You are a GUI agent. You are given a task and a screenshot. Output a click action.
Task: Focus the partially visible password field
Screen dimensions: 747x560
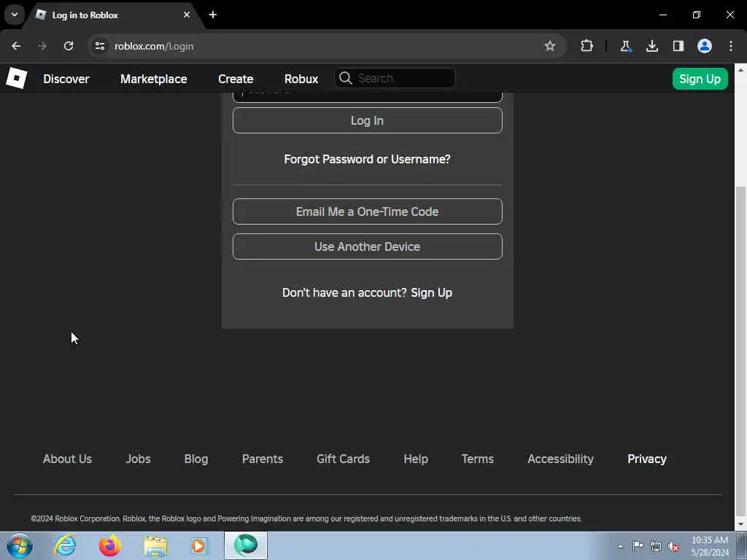(368, 97)
